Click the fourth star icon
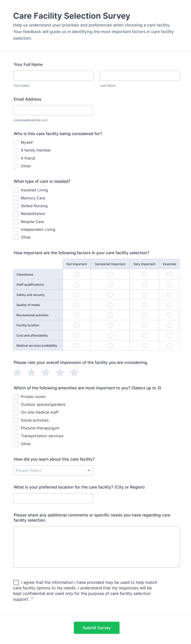The height and width of the screenshot is (644, 191). (60, 372)
